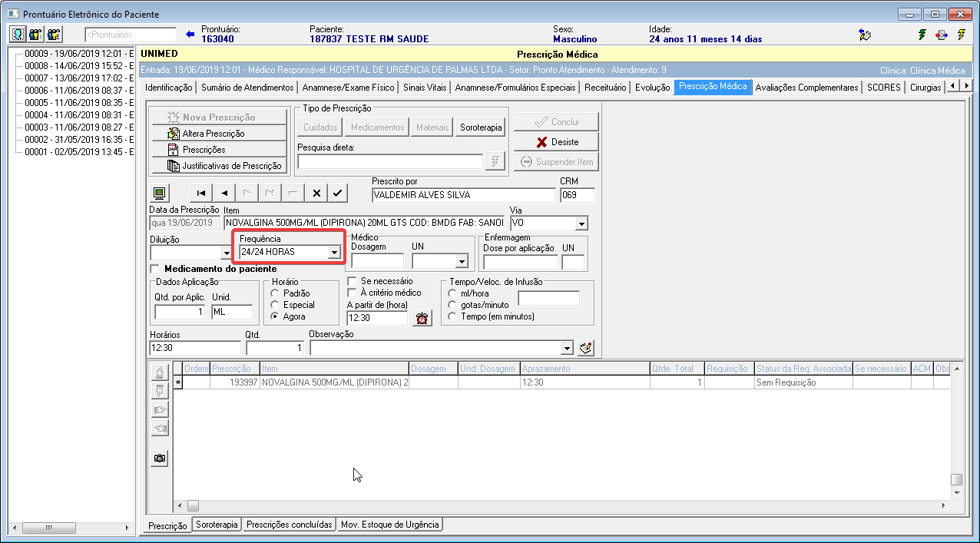Tick the Medicamento do paciente checkbox
980x543 pixels.
click(x=155, y=270)
